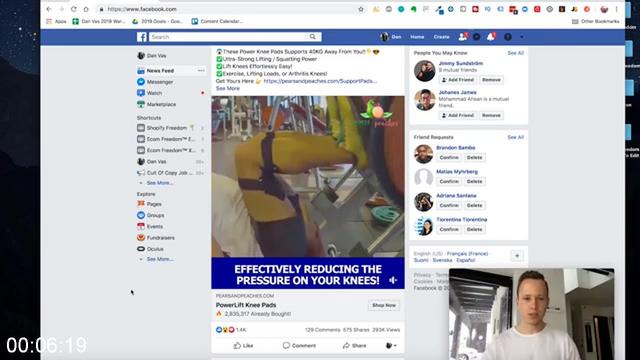Confirm Adriana Santana's friend request

(449, 206)
